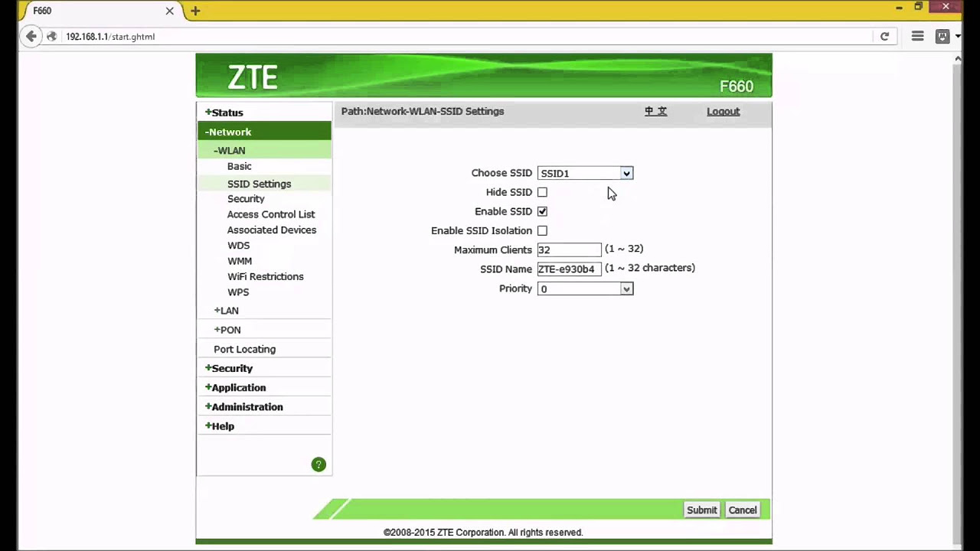Restore down the browser window
The height and width of the screenshot is (551, 980).
[x=919, y=7]
